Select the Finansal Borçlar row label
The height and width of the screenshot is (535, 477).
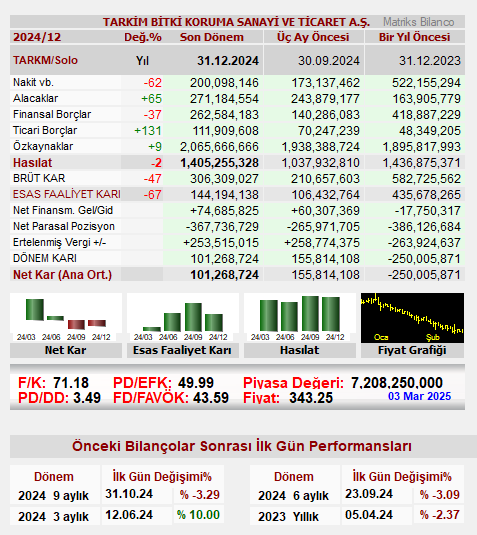coord(52,115)
